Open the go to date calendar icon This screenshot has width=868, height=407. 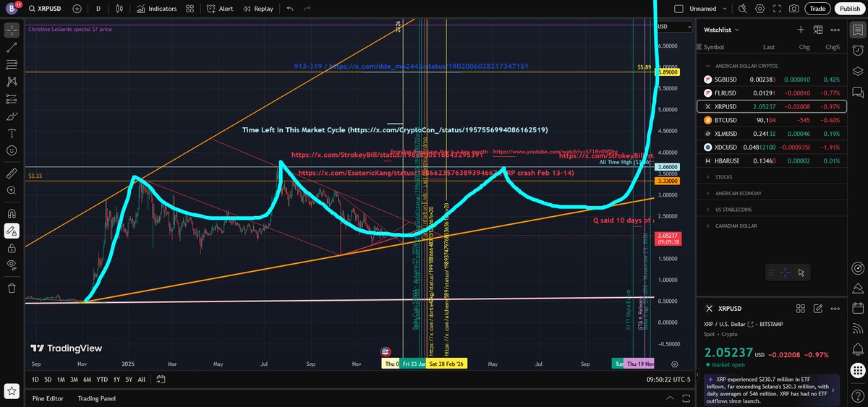(x=161, y=380)
